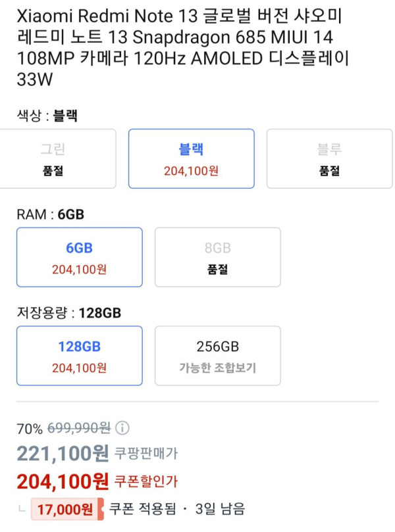The width and height of the screenshot is (395, 532).
Task: Tap the 17,000원 coupon badge
Action: [66, 509]
